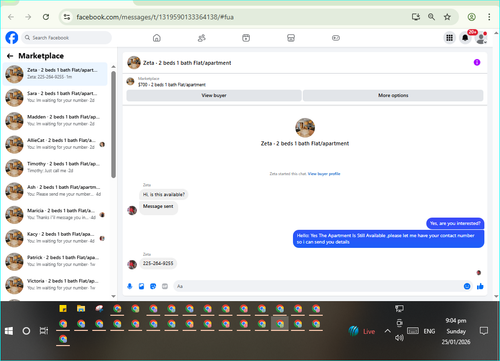Open the Video tab icon
Viewport: 500px width, 361px height.
click(x=246, y=38)
